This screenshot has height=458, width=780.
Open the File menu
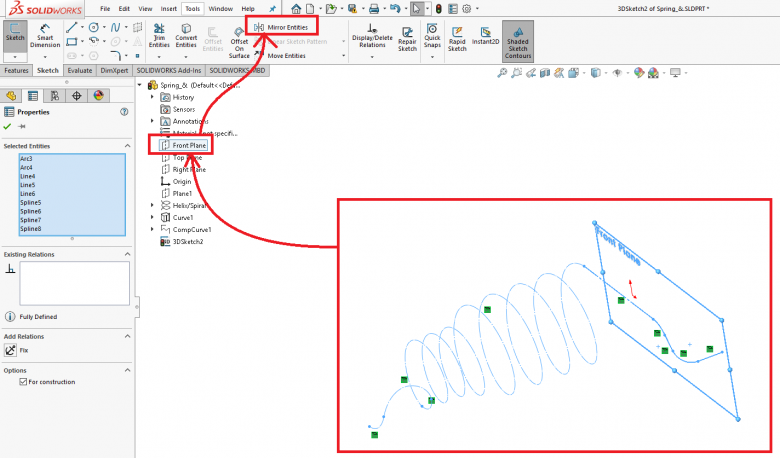point(105,8)
